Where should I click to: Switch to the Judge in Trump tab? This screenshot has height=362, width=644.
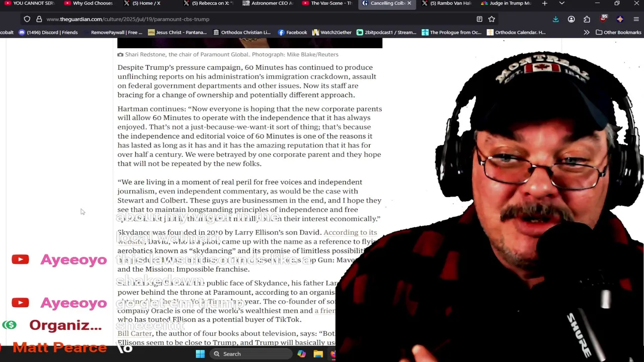[x=506, y=4]
